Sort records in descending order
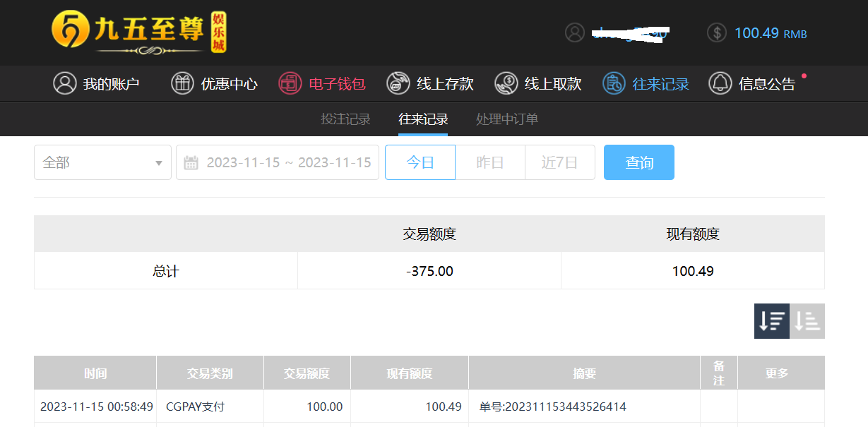The height and width of the screenshot is (427, 868). (x=772, y=321)
